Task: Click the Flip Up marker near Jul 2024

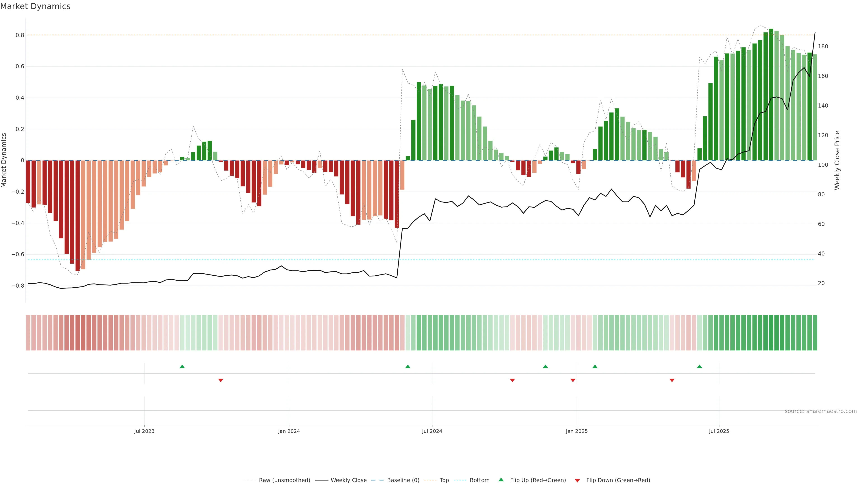Action: (x=408, y=366)
